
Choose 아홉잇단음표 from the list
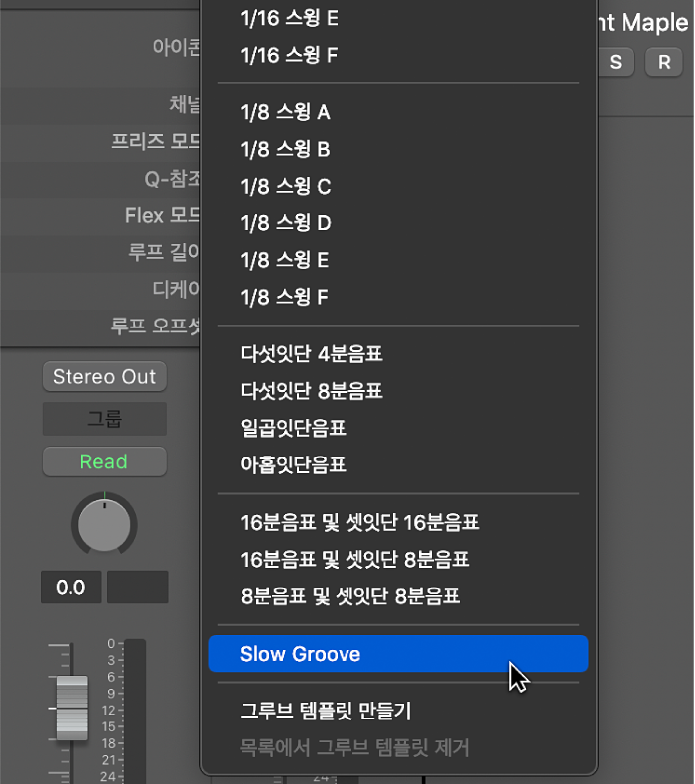[398, 465]
